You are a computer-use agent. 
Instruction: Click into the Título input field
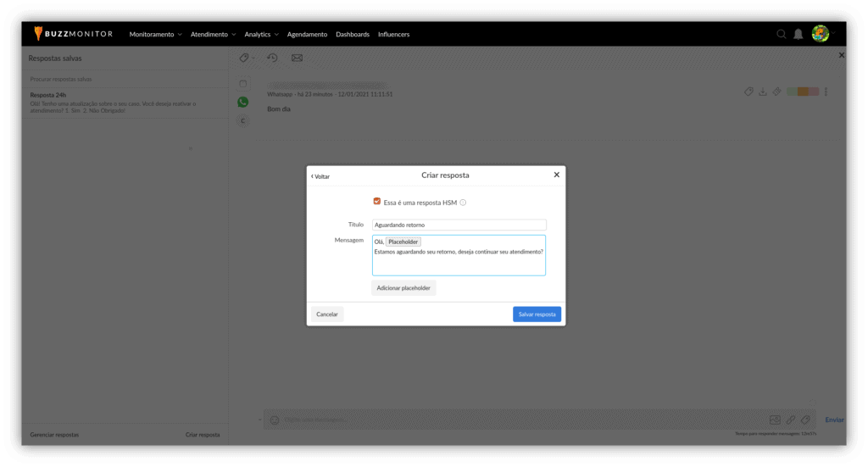[x=459, y=225]
